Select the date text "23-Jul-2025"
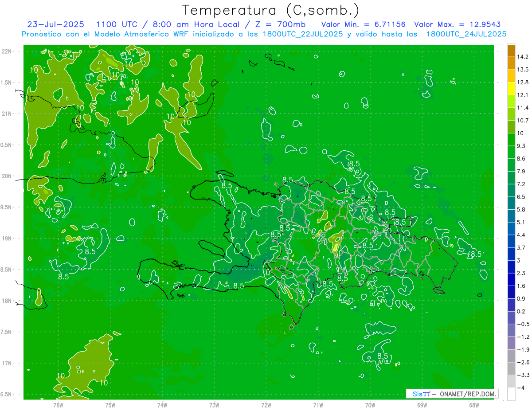Screen dimensions: 532x411 55,24
